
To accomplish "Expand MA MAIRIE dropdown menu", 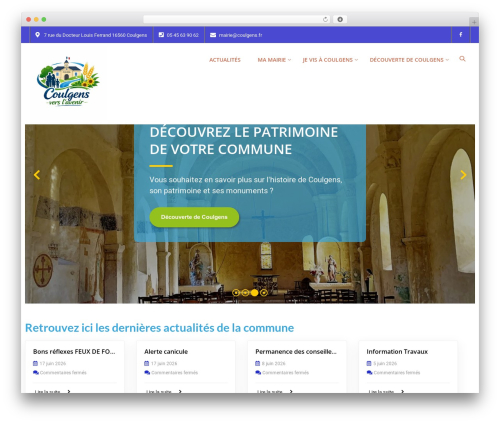I will click(x=274, y=60).
